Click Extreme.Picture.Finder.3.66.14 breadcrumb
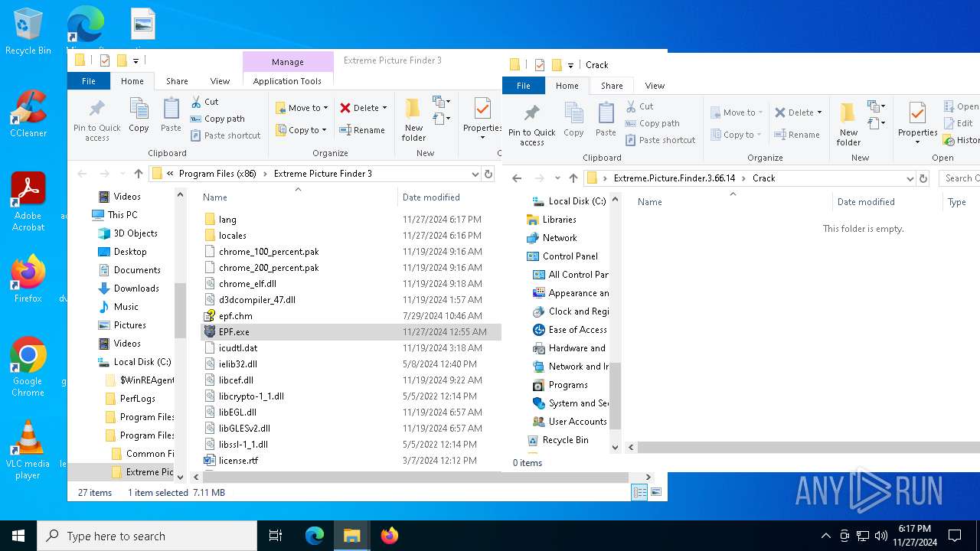The image size is (980, 551). coord(675,178)
